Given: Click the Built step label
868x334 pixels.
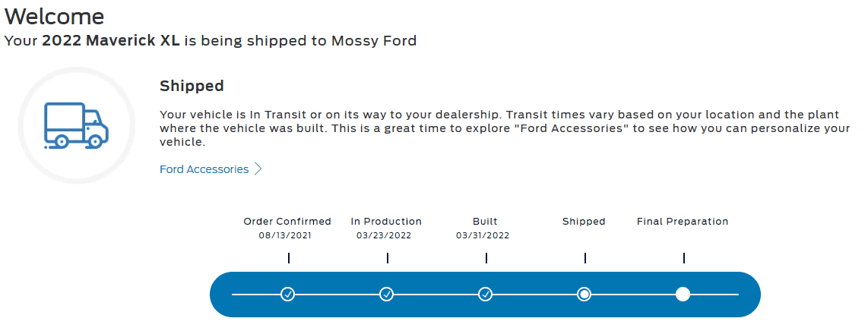Looking at the screenshot, I should click(x=486, y=221).
